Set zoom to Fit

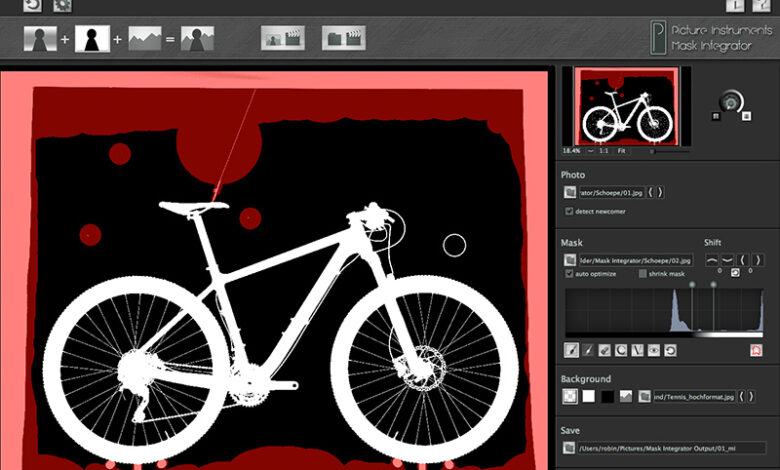pos(621,151)
